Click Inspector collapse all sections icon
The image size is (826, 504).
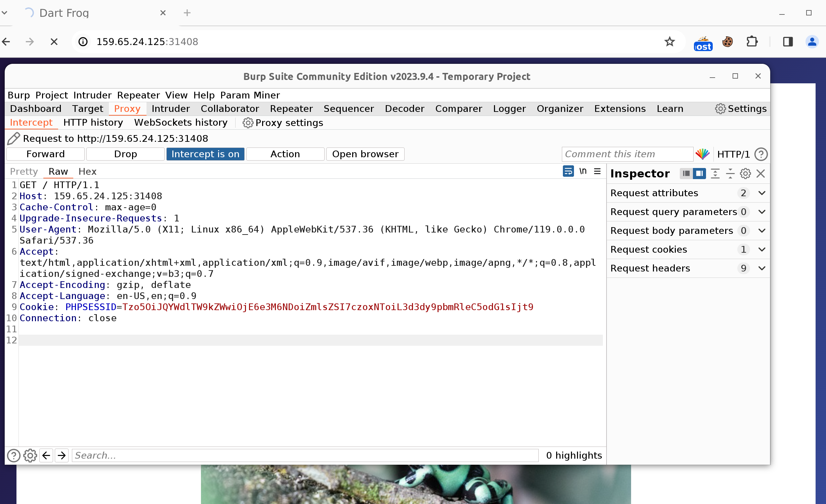(x=730, y=174)
